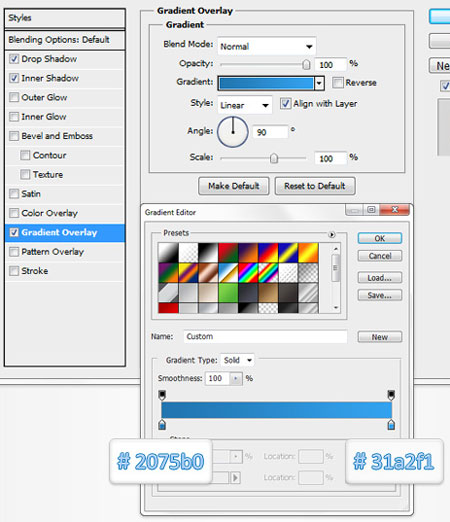Click the Angle value field
Viewport: 450px width, 522px height.
pos(270,132)
